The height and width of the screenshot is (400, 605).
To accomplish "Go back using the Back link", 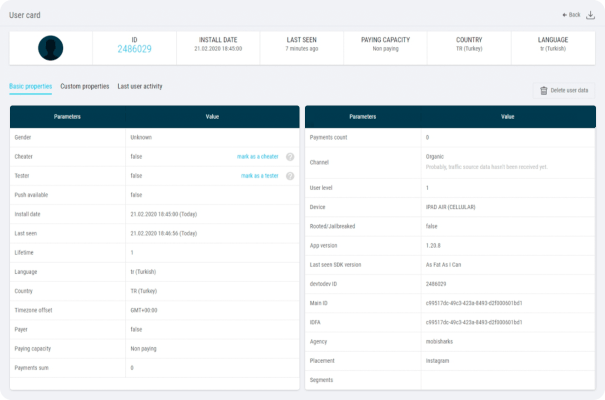I will click(571, 15).
